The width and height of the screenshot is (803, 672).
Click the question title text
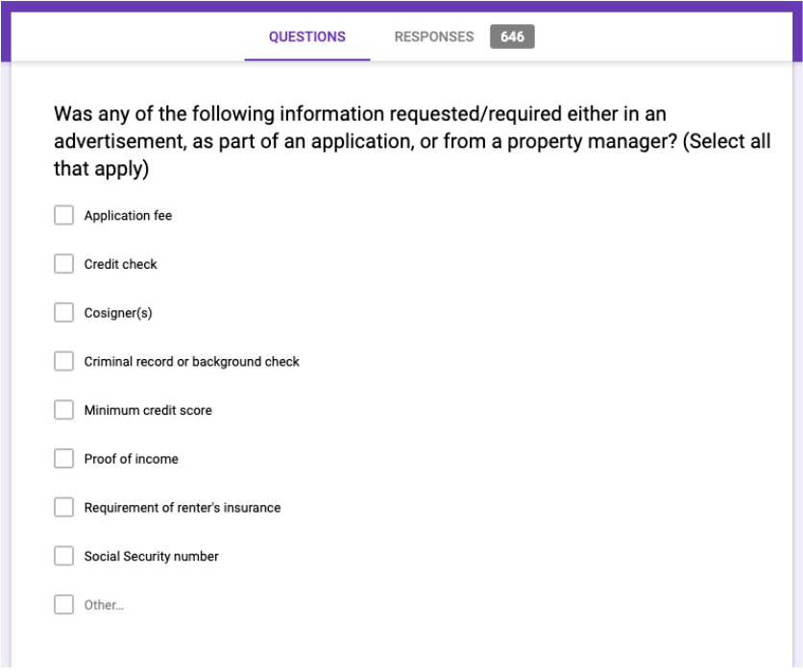click(412, 141)
